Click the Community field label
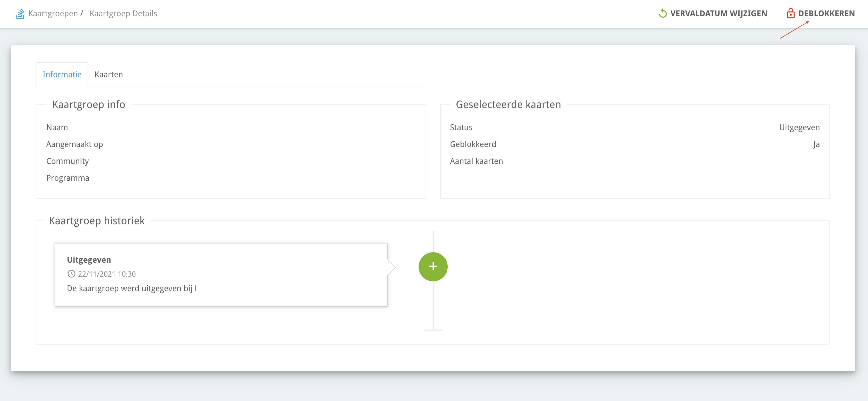 pos(67,161)
